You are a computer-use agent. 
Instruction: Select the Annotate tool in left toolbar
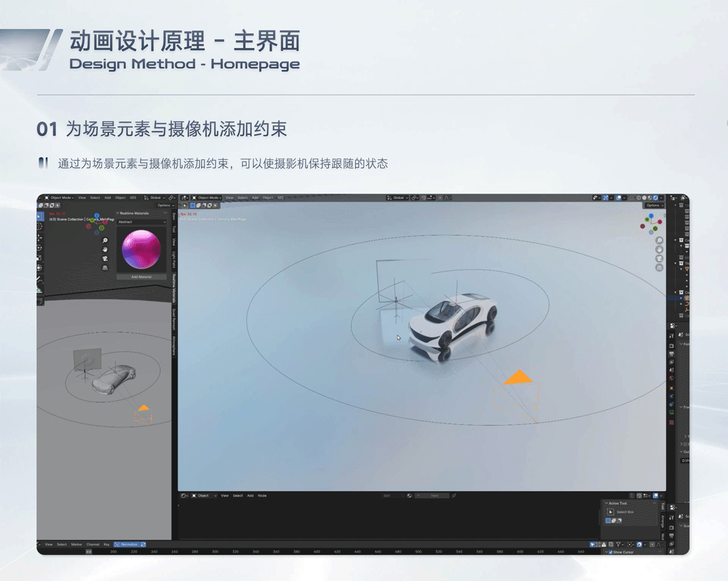click(x=39, y=279)
